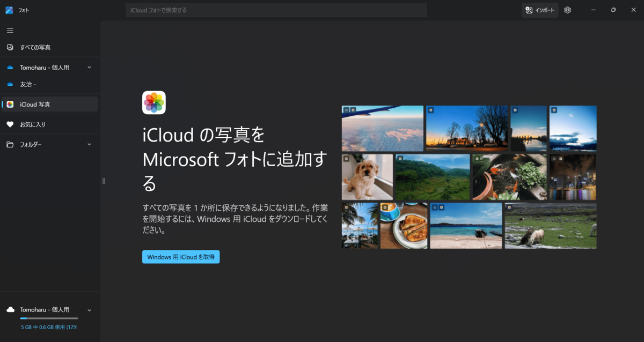
Task: Click the coffee and pastry thumbnail
Action: point(404,226)
